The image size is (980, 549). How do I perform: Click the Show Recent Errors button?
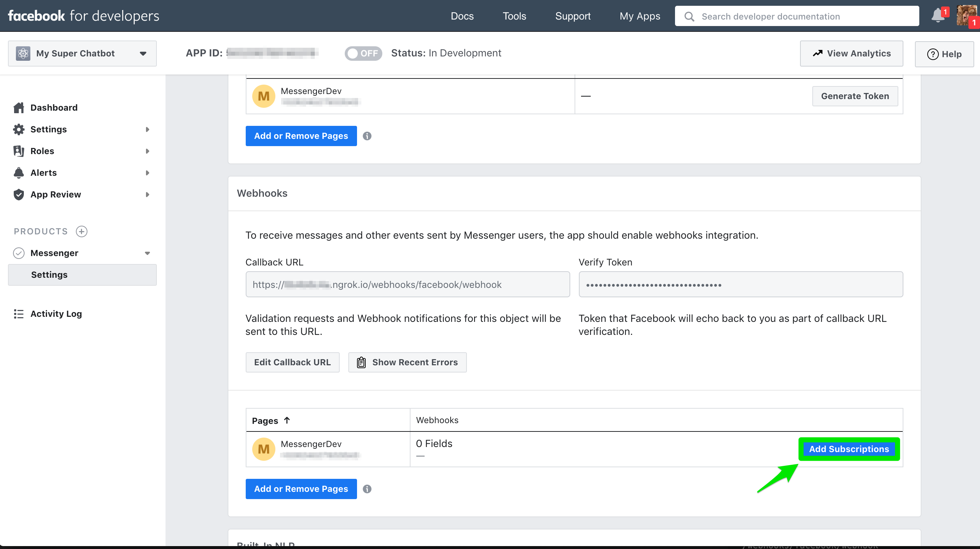click(407, 362)
